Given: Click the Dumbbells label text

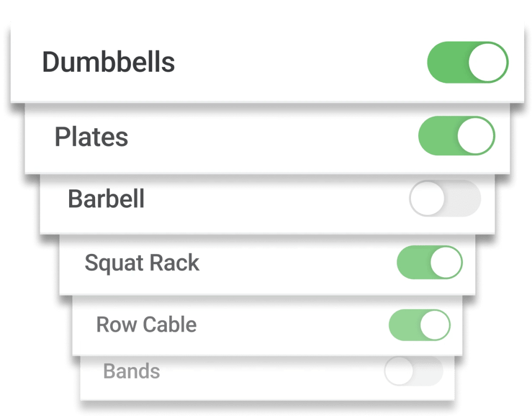Looking at the screenshot, I should click(x=108, y=62).
